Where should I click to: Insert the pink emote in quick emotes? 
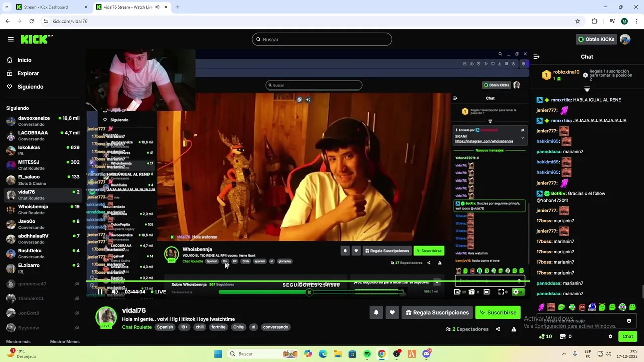click(541, 307)
